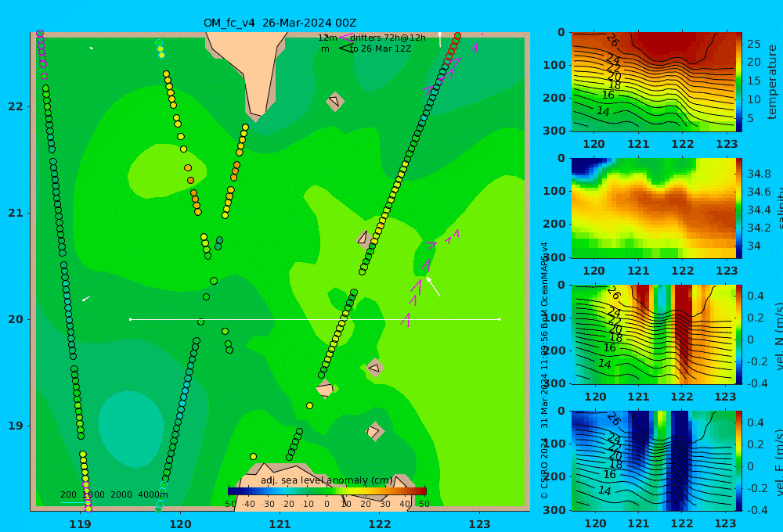Viewport: 783px width, 532px height.
Task: Click longitude tick label 121 on the main map
Action: 280,524
